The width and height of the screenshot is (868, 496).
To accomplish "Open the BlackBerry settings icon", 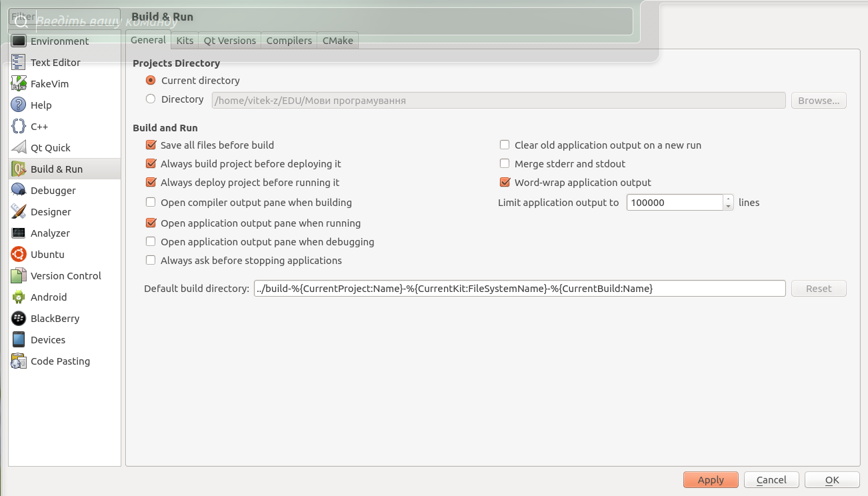I will (19, 319).
